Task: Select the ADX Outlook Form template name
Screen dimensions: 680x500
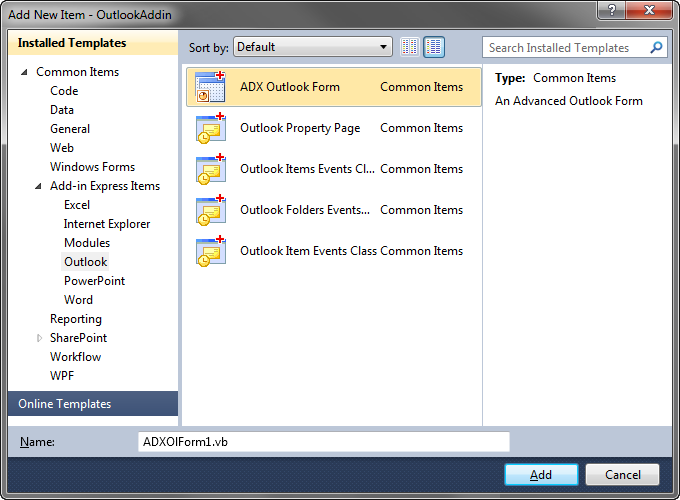Action: 290,87
